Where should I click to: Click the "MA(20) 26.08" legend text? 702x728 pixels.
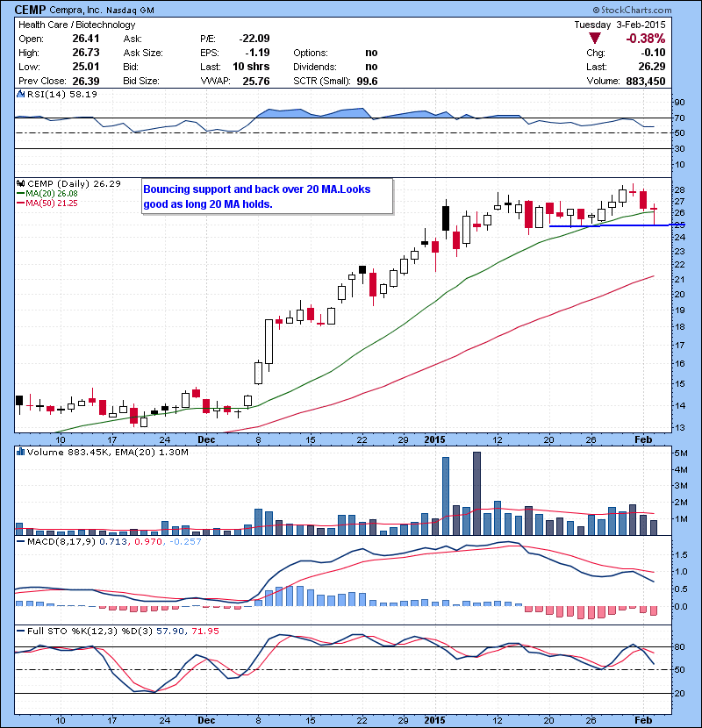coord(52,194)
